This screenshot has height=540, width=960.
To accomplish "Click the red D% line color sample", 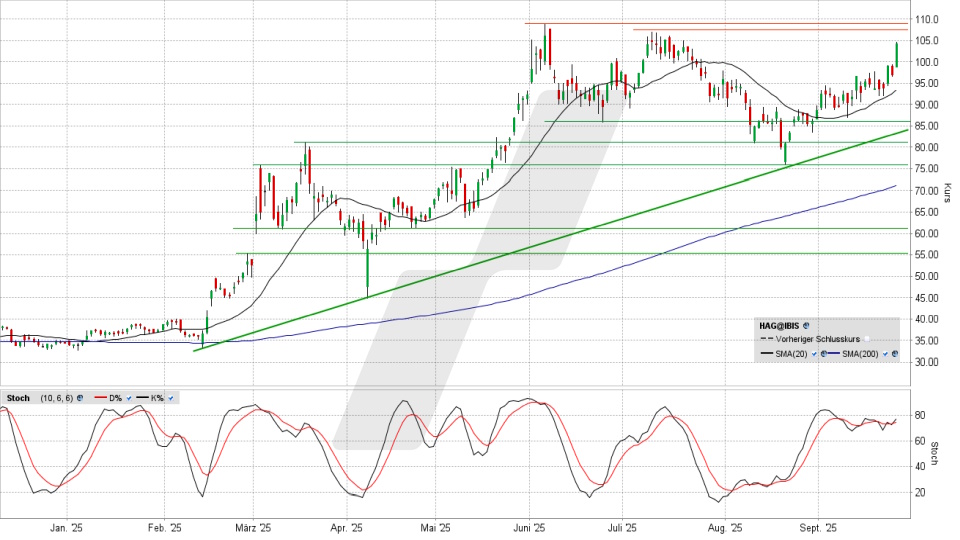I will (x=99, y=398).
